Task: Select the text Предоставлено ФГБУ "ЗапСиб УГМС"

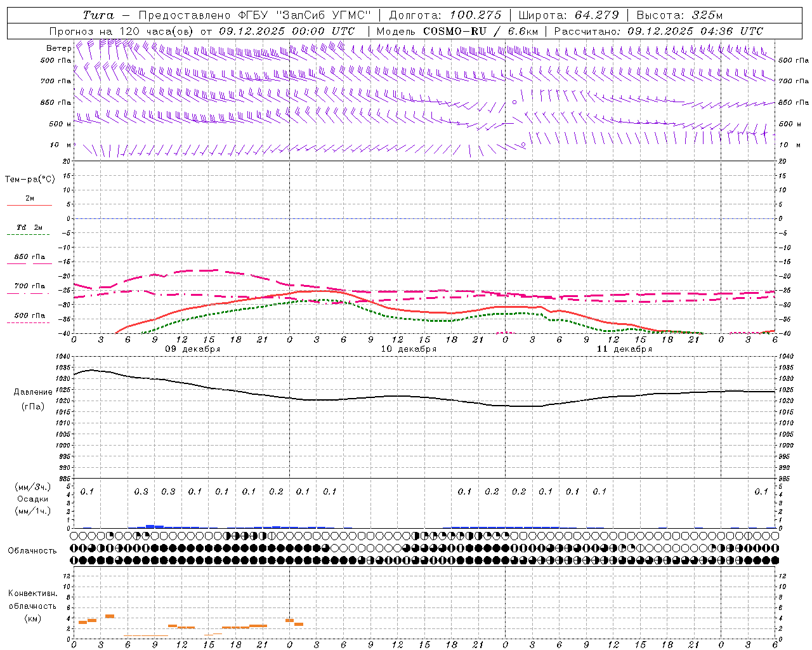Action: click(254, 15)
